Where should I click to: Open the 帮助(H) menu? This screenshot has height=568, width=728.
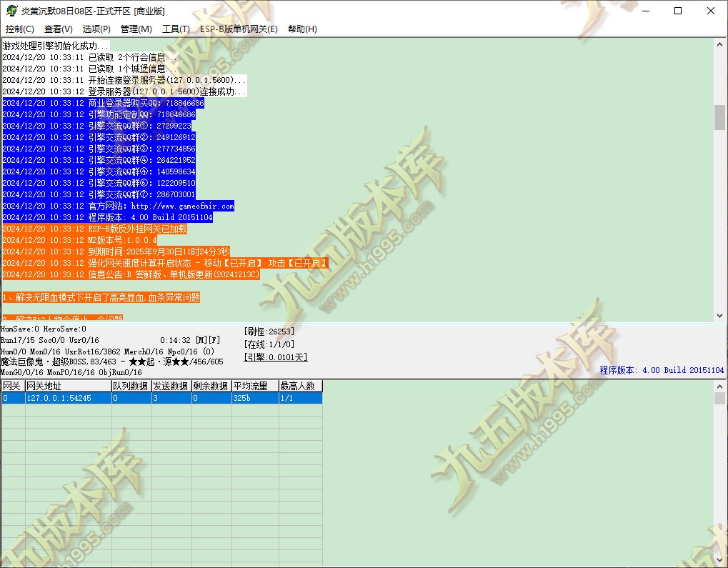302,29
